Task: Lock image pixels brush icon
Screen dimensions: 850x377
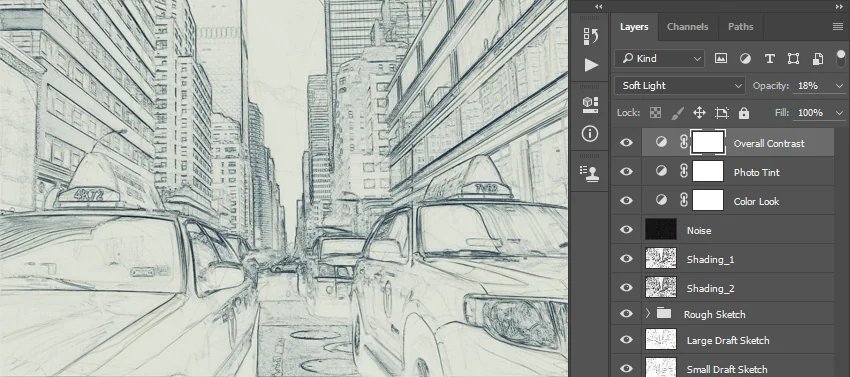Action: pyautogui.click(x=678, y=113)
